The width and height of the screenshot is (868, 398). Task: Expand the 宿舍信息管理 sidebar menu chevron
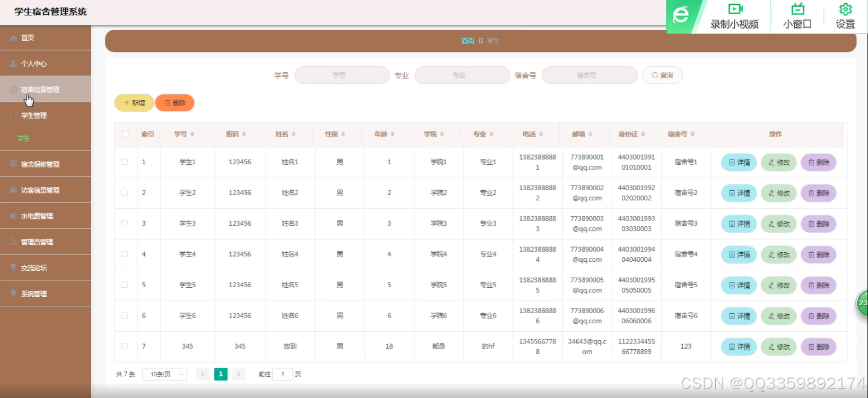[80, 90]
